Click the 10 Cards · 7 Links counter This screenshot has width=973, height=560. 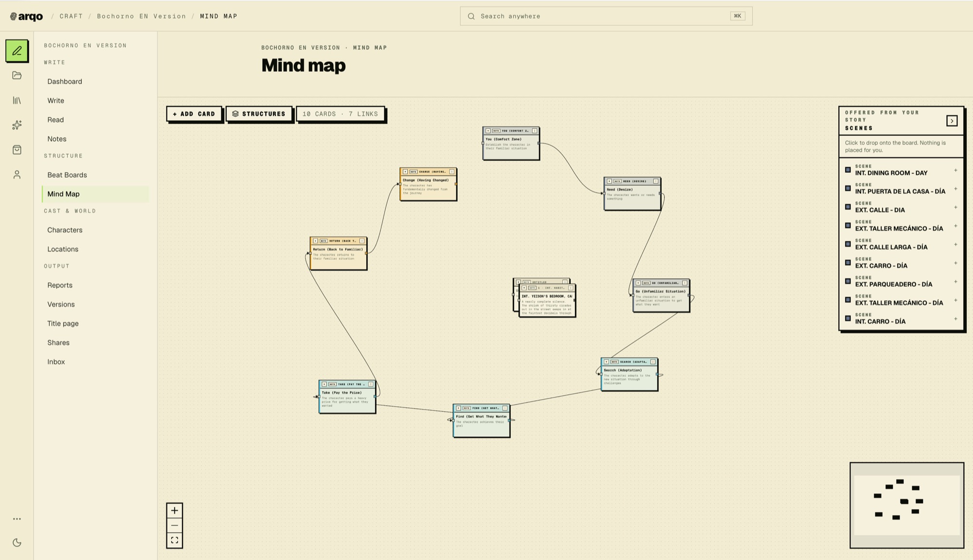[340, 114]
